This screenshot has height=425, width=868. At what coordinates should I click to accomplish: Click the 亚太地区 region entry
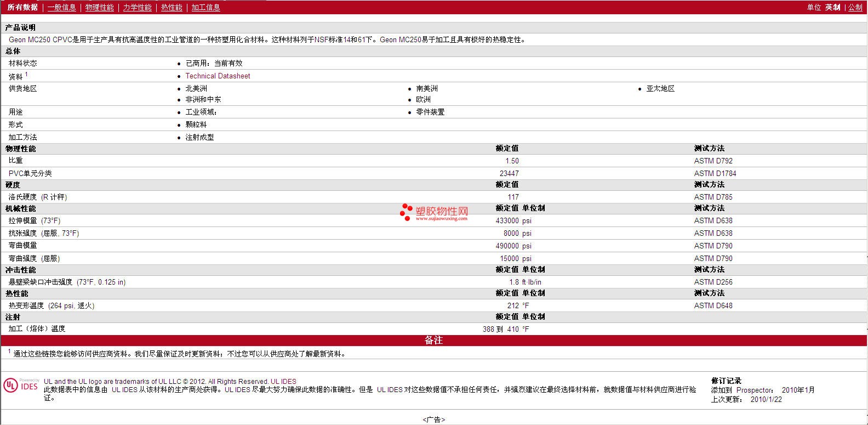coord(660,88)
